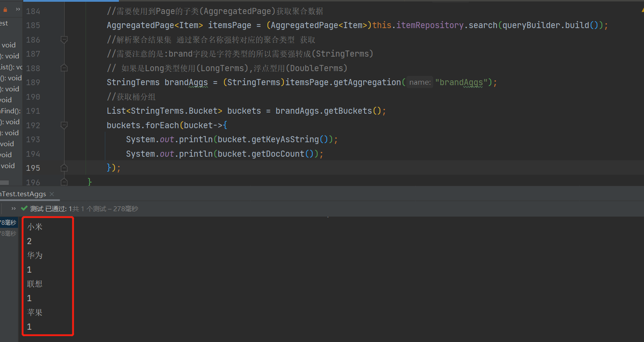
Task: Click the 'name:' parameter hint on line 189
Action: tap(420, 83)
